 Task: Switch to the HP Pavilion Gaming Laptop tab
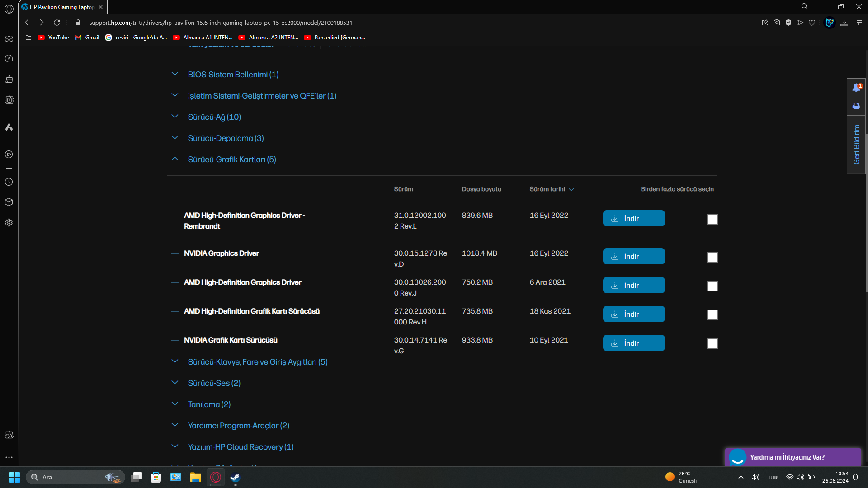click(x=61, y=7)
